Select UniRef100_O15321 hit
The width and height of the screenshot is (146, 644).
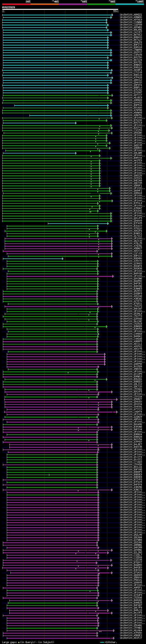tap(131, 178)
